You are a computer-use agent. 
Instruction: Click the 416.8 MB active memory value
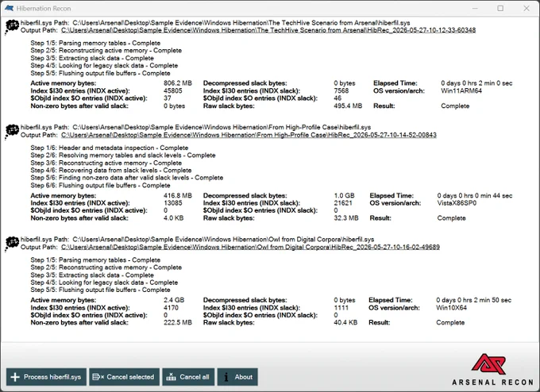(178, 195)
